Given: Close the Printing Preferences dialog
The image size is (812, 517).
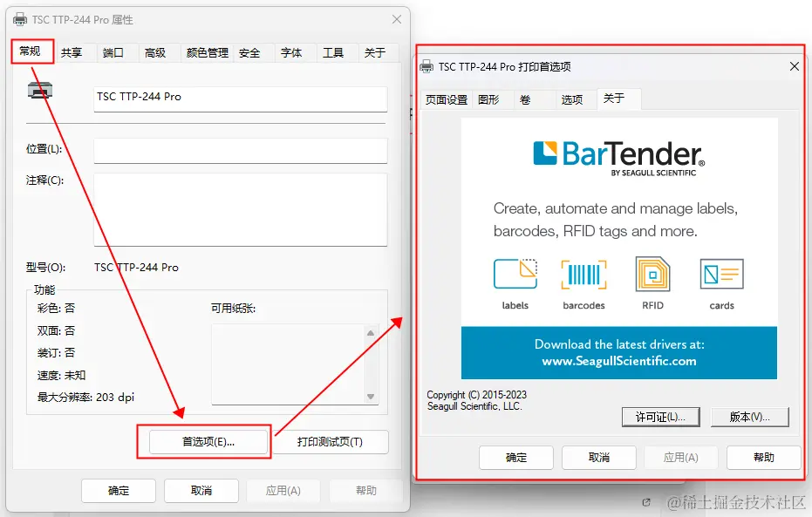Looking at the screenshot, I should pyautogui.click(x=795, y=66).
